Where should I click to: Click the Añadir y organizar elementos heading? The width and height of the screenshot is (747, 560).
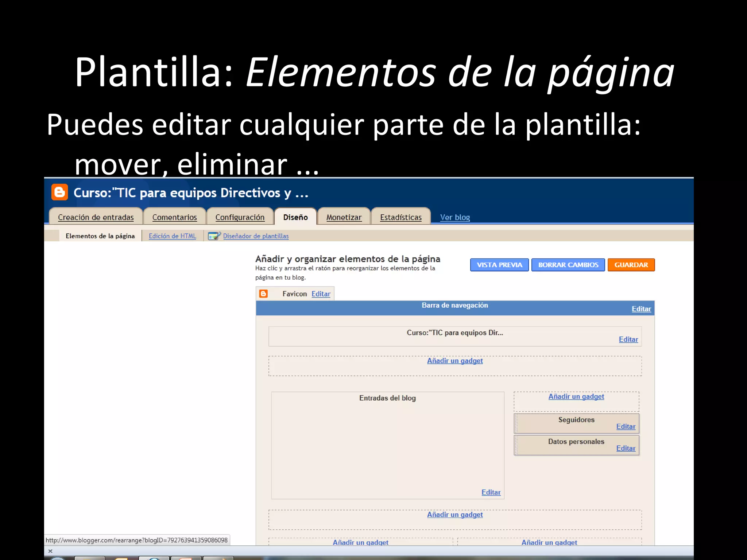348,259
